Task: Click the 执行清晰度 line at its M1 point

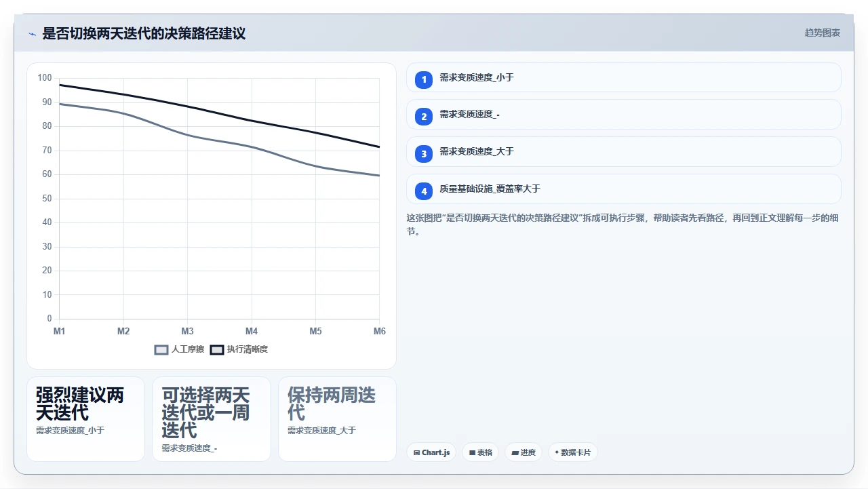Action: coord(60,85)
